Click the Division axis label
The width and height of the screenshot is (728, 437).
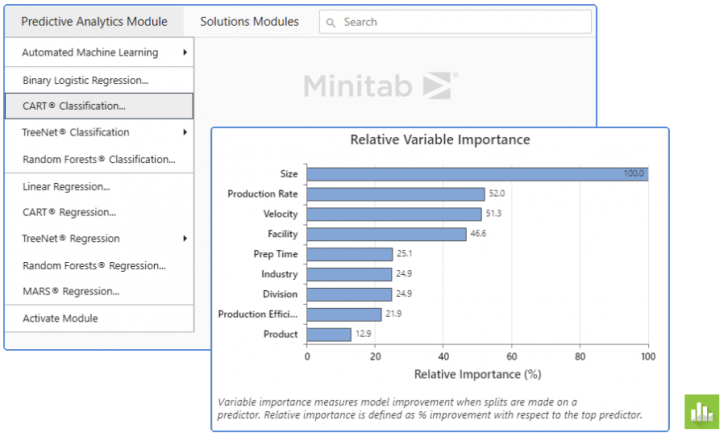[x=280, y=294]
